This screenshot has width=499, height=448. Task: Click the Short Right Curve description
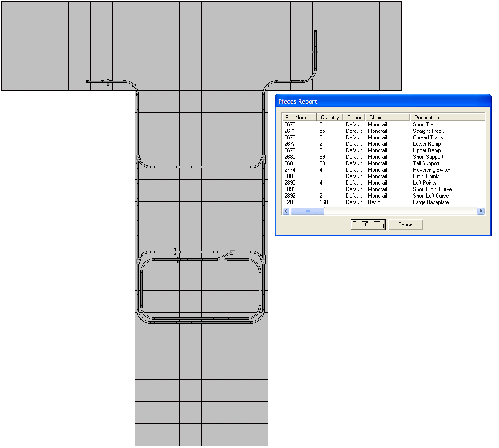click(432, 189)
